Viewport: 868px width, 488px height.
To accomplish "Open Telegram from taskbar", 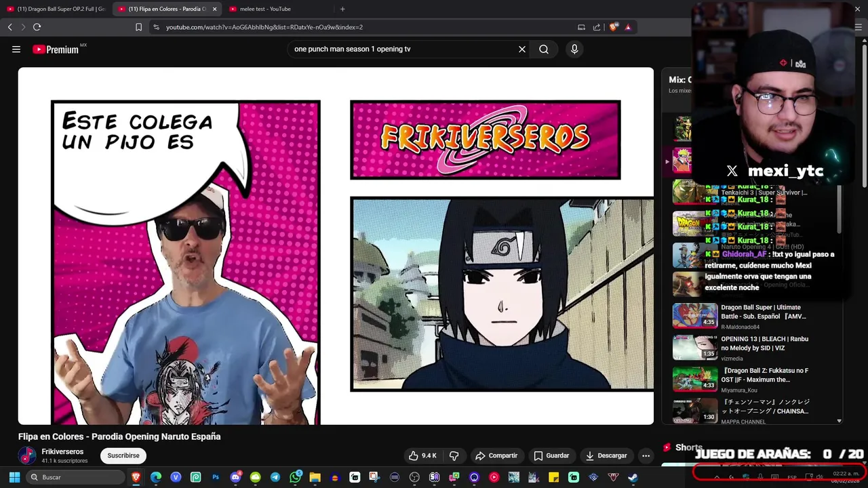I will pos(275,477).
